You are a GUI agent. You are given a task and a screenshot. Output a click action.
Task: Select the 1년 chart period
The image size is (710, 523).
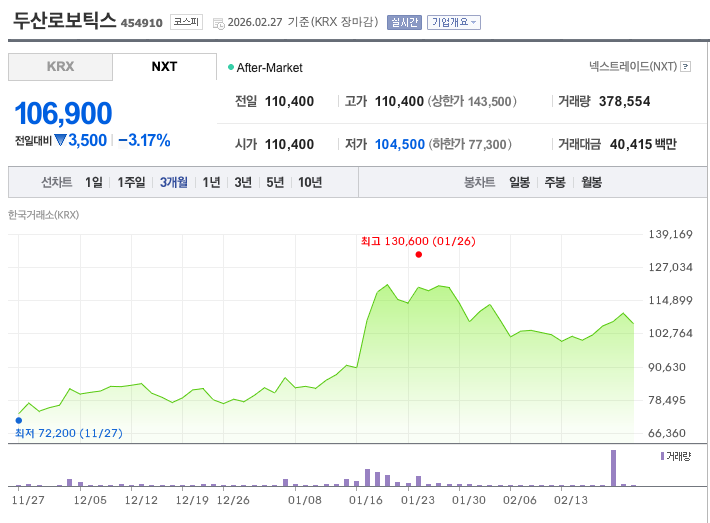pyautogui.click(x=211, y=182)
